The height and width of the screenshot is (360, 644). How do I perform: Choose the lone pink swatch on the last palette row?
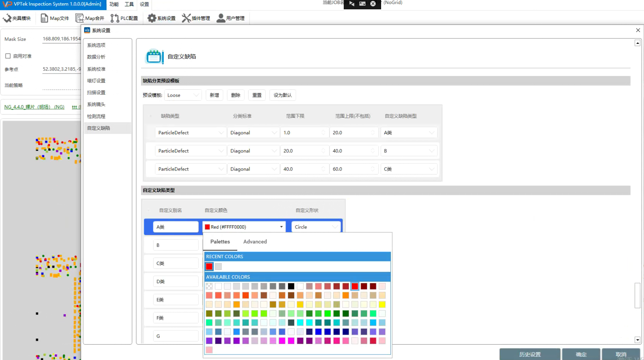pos(209,350)
